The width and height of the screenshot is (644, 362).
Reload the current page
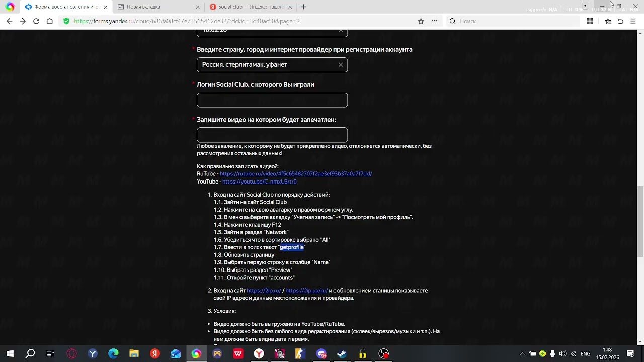36,21
